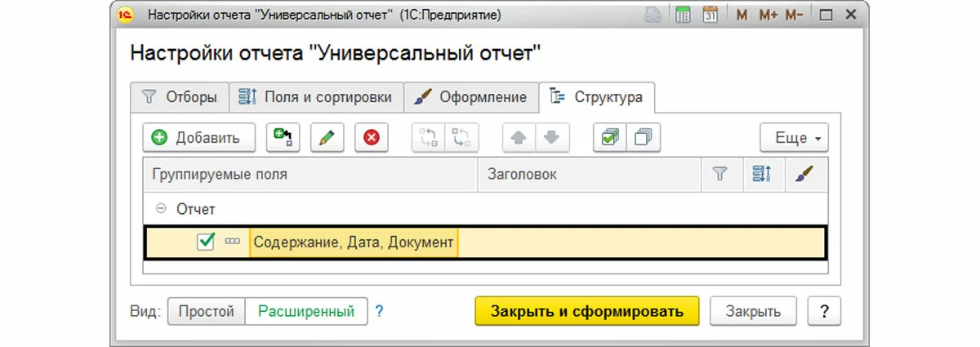Click the Добавить button
The width and height of the screenshot is (980, 347).
tap(199, 138)
